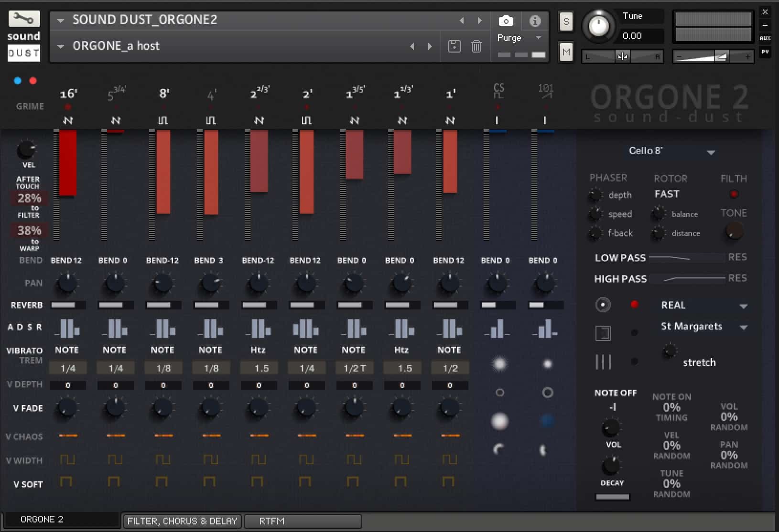
Task: Open the vibrato rate 1/2 T selector
Action: (x=354, y=368)
